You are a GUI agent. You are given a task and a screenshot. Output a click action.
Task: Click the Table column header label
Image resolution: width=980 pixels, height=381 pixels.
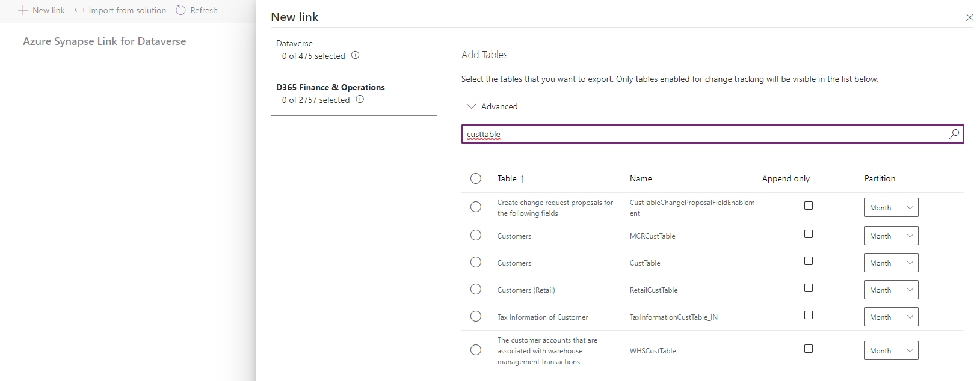507,178
